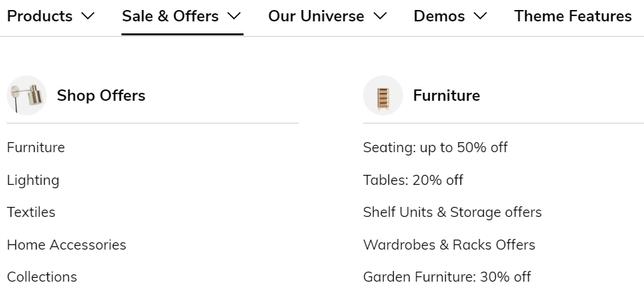Image resolution: width=644 pixels, height=295 pixels.
Task: Open Furniture under Shop Offers
Action: (x=36, y=147)
